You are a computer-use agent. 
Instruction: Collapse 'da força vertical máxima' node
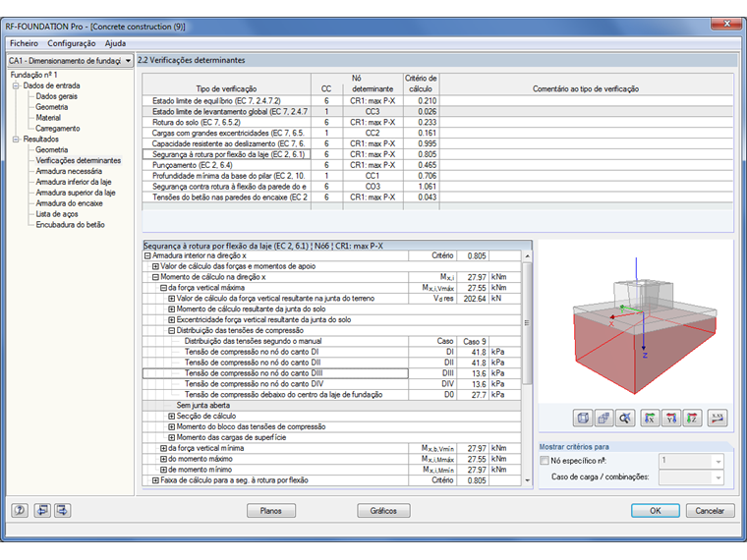coord(163,288)
